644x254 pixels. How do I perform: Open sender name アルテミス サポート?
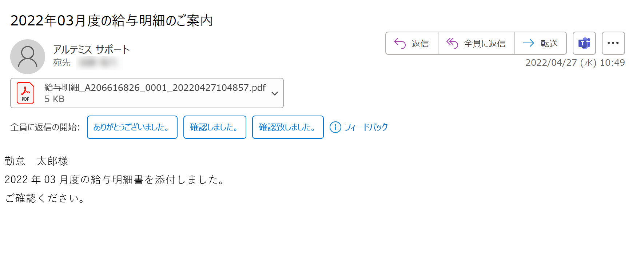tap(91, 49)
